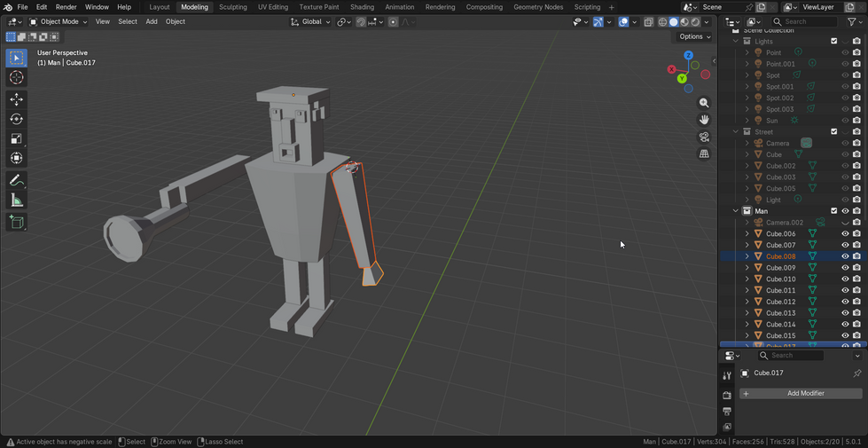868x448 pixels.
Task: Open the Tool properties tab
Action: pyautogui.click(x=727, y=376)
